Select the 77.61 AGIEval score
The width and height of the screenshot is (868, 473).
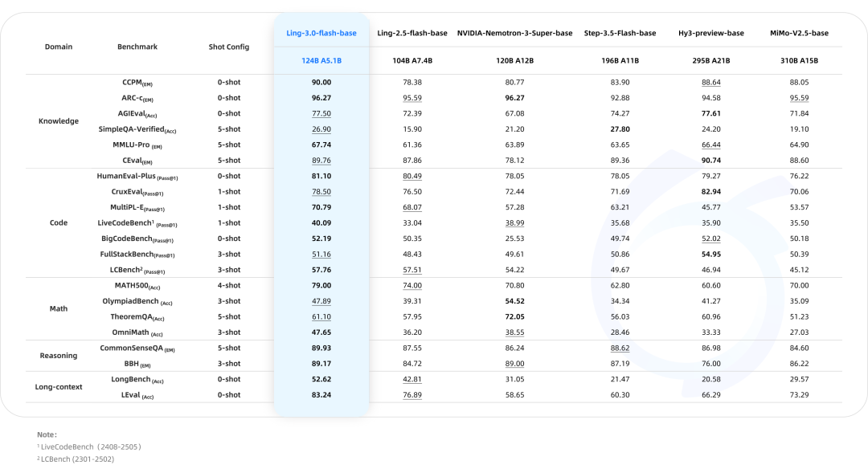point(710,114)
